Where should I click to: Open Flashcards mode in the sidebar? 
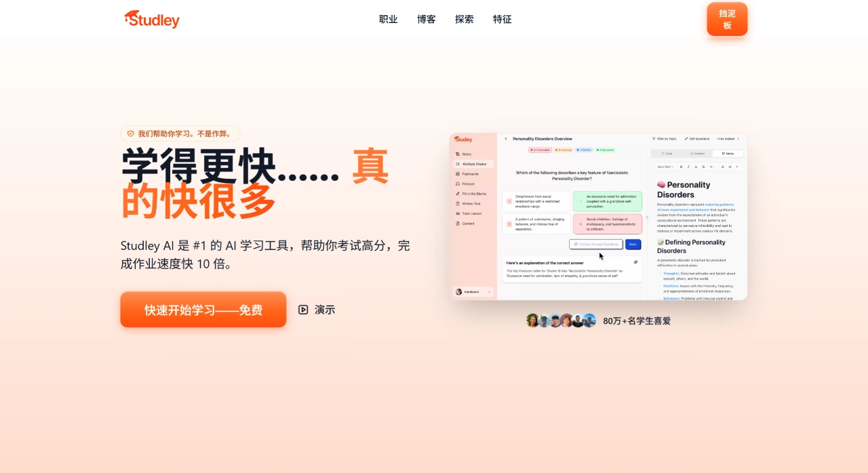(x=471, y=174)
